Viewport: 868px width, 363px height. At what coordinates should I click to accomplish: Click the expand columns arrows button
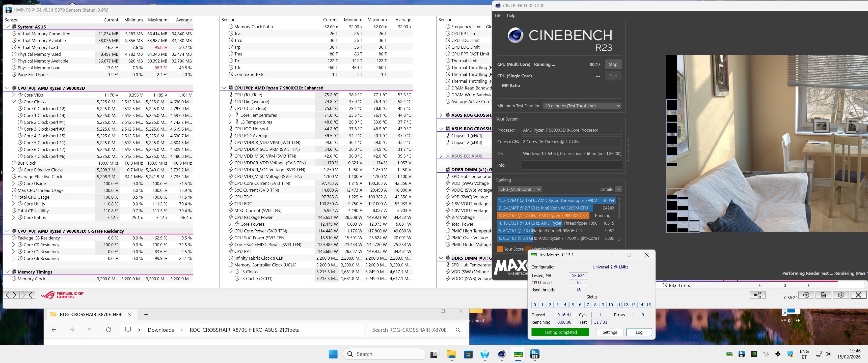10,295
